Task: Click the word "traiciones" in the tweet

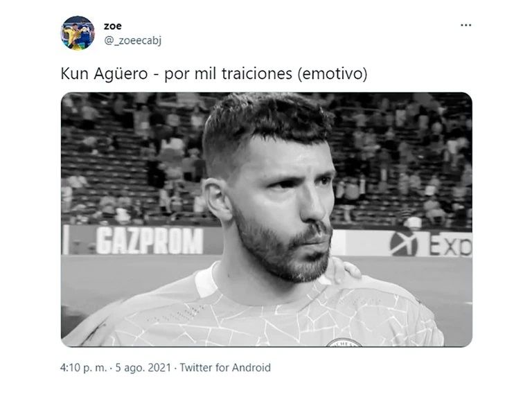Action: pos(257,73)
